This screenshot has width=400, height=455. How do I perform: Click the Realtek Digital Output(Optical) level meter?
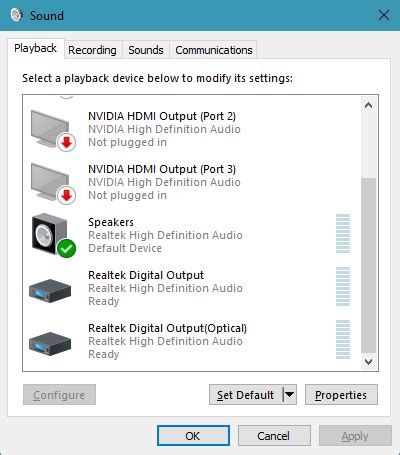click(x=343, y=340)
